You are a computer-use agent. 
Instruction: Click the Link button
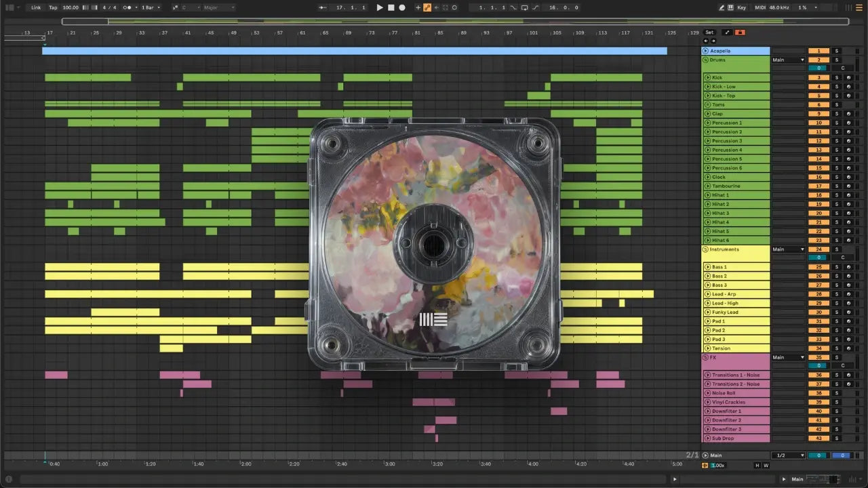click(x=36, y=7)
